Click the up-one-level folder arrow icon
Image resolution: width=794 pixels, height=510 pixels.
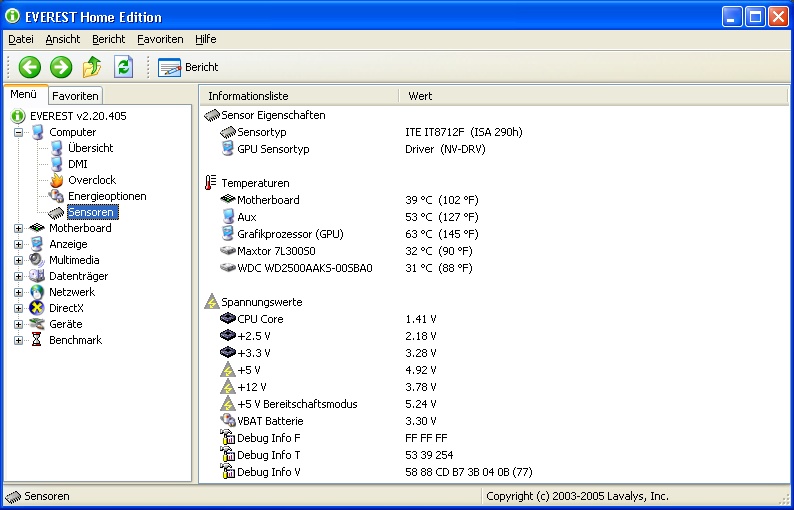(92, 67)
